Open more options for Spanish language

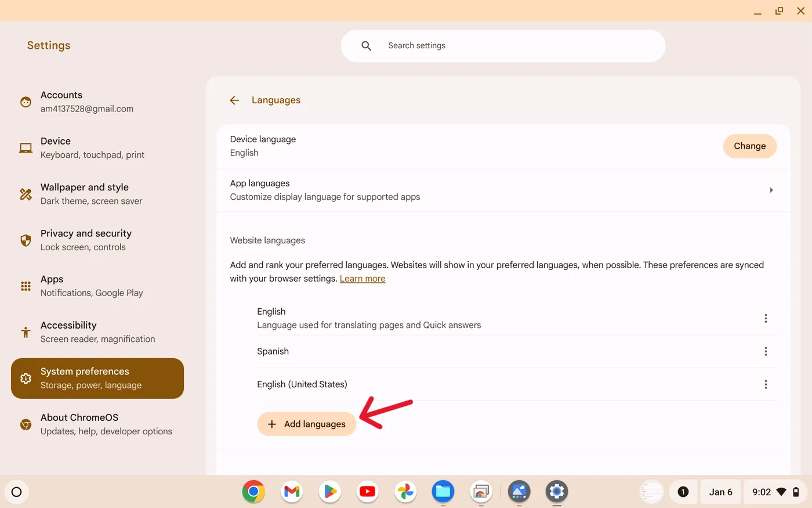(x=766, y=351)
